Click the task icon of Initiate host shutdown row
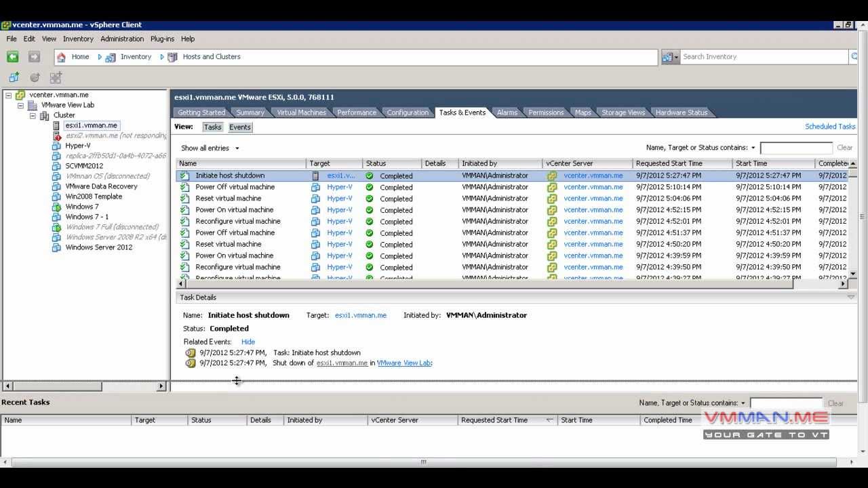Viewport: 868px width, 488px height. pos(184,176)
